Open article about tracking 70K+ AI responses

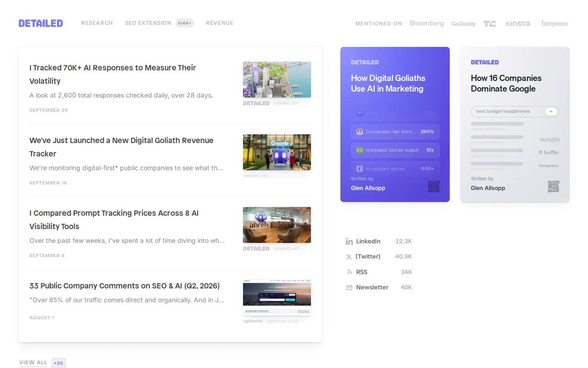113,74
